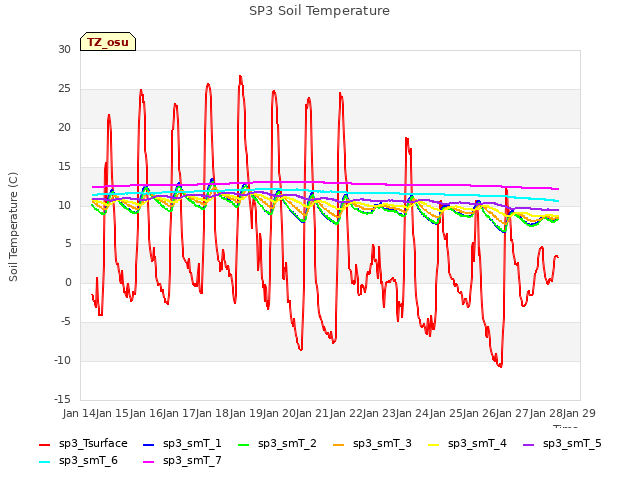Image resolution: width=640 pixels, height=480 pixels.
Task: Toggle the sp3_smT_7 legend entry
Action: click(182, 460)
